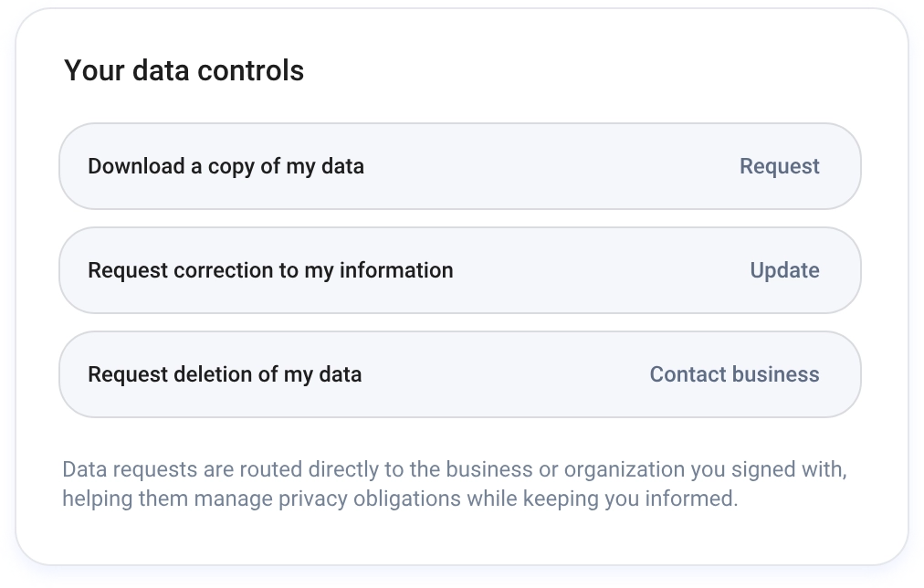Click the "Request correction to my information" label

pos(270,270)
